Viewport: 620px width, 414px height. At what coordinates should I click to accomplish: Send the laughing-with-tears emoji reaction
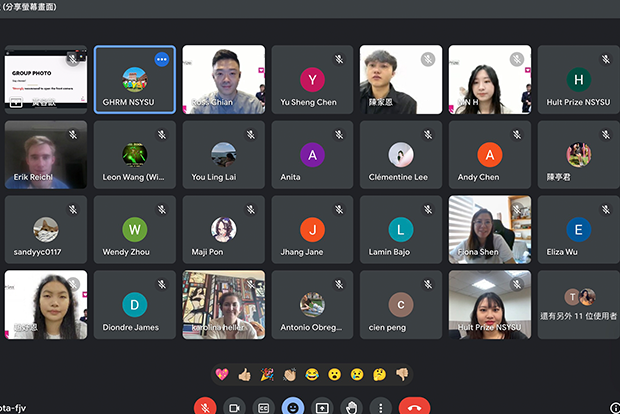312,374
